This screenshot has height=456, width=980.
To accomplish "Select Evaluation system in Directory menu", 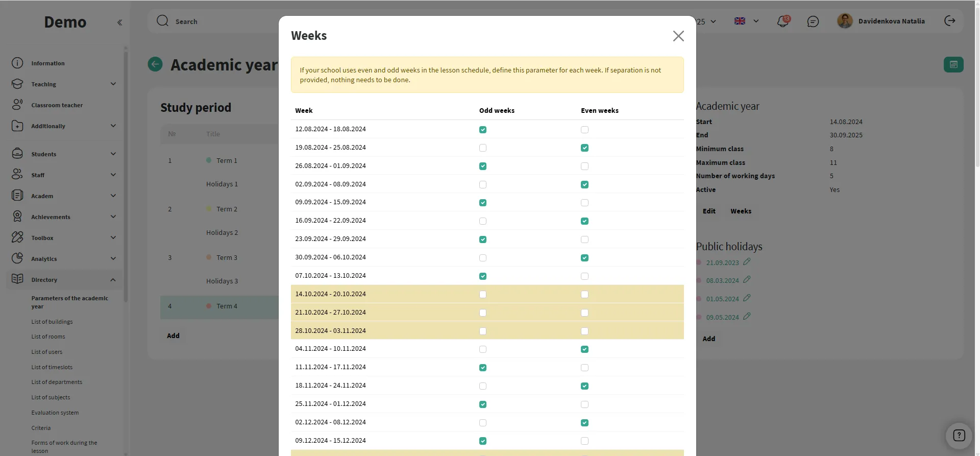I will click(x=55, y=413).
